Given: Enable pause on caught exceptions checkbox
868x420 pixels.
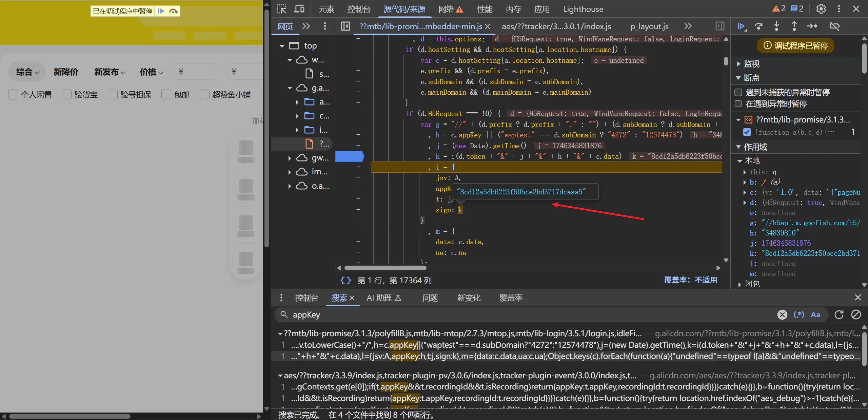Looking at the screenshot, I should click(x=738, y=104).
